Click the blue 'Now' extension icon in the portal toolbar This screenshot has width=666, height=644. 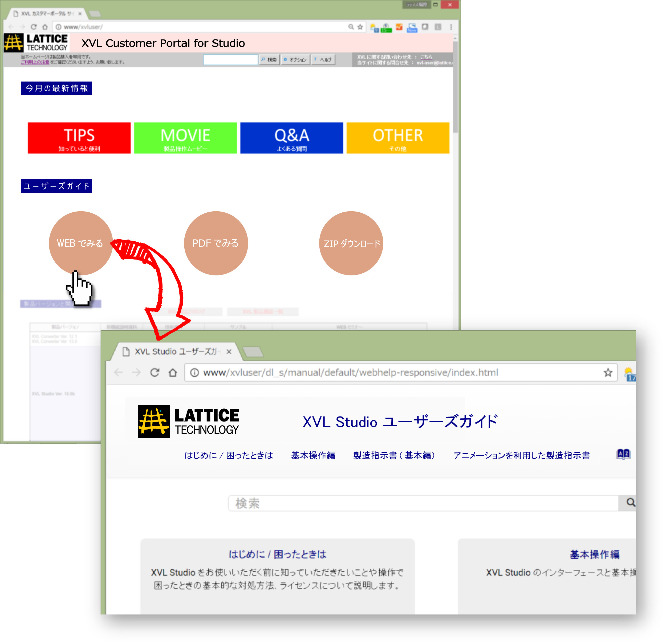[412, 27]
